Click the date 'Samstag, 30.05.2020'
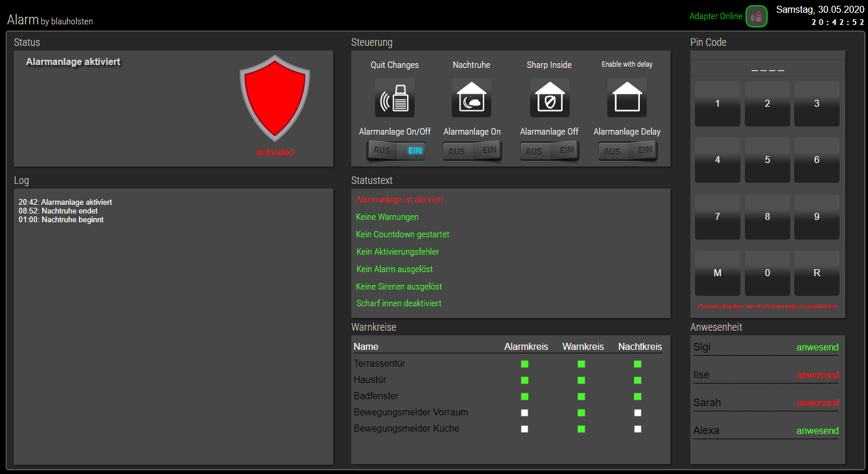 click(820, 10)
